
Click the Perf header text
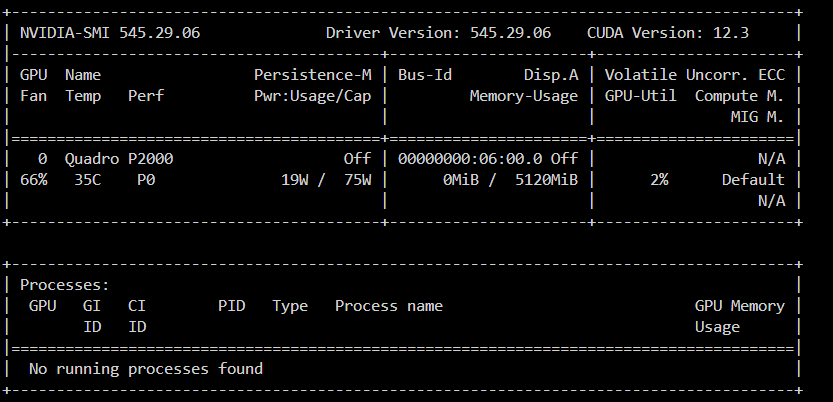pos(146,96)
